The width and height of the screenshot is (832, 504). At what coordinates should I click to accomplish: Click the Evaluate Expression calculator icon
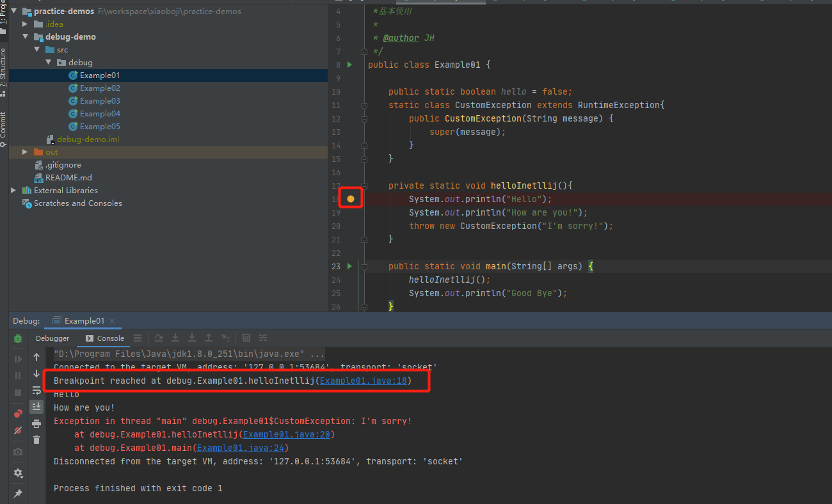pyautogui.click(x=247, y=338)
